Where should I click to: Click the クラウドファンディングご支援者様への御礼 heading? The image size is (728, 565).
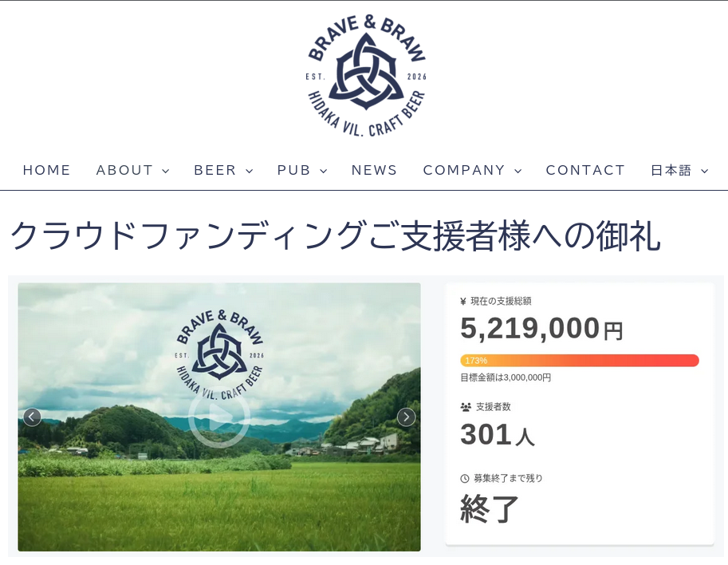335,236
